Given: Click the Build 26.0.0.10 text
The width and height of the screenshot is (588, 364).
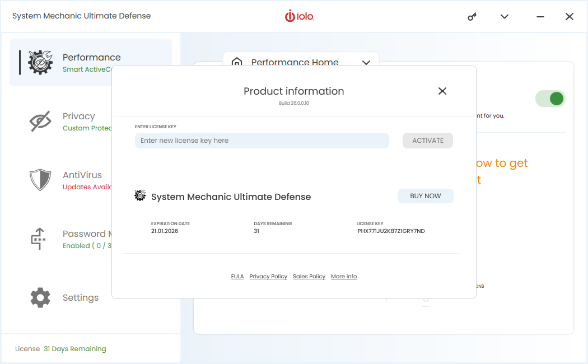Looking at the screenshot, I should coord(294,103).
